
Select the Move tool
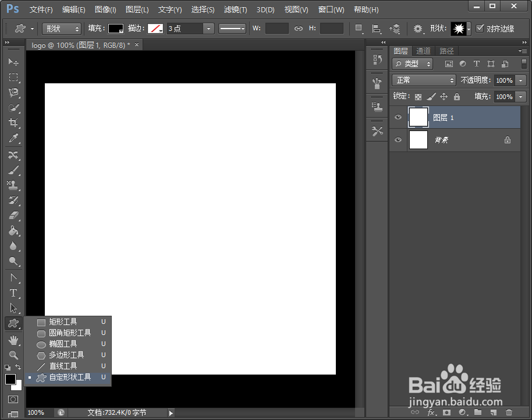[x=13, y=62]
